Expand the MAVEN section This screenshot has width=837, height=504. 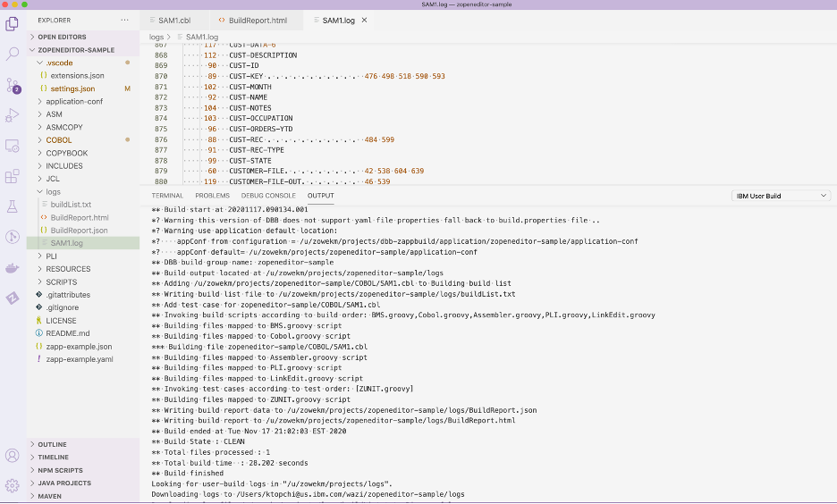pos(83,496)
